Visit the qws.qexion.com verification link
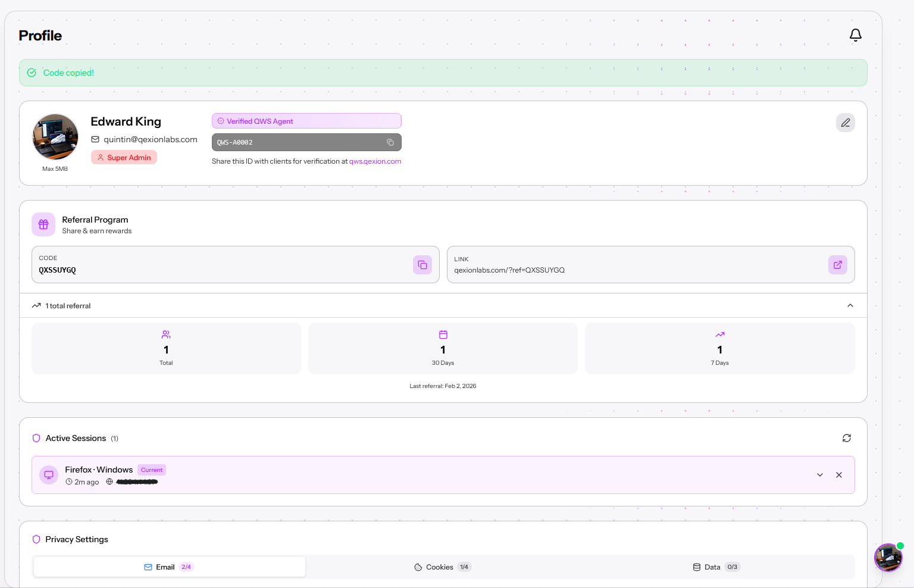 (375, 161)
